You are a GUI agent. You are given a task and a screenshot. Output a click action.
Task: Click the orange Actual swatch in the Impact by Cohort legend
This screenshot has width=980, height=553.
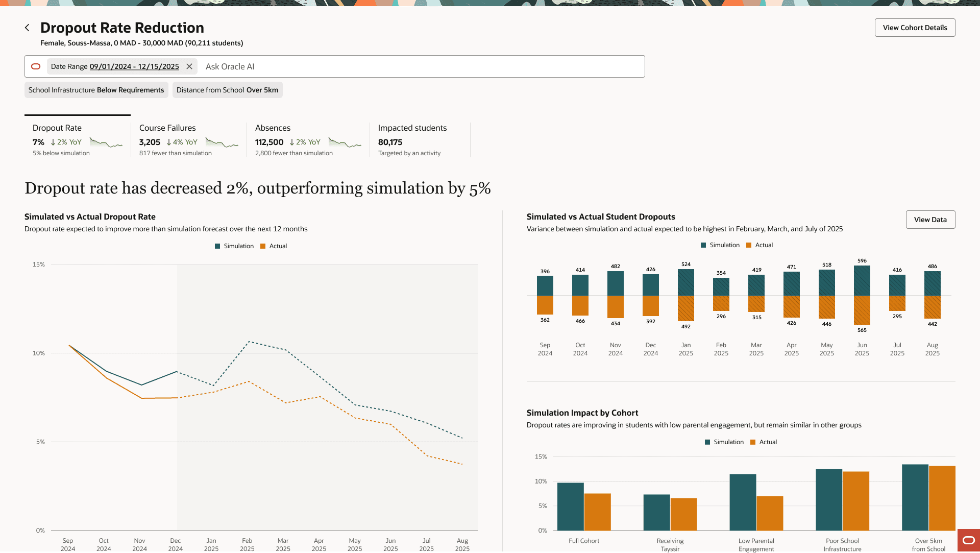point(753,442)
